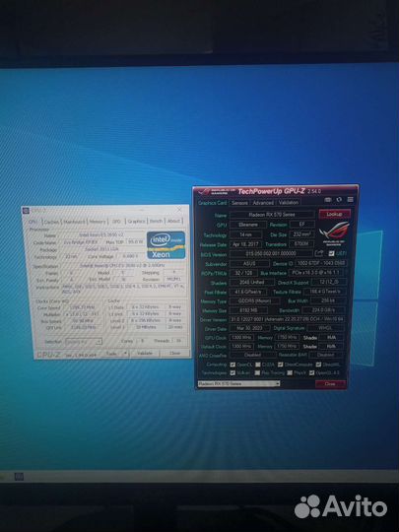Click the Bus Interface PCIe x16 field
Image resolution: width=399 pixels, height=532 pixels.
[316, 273]
